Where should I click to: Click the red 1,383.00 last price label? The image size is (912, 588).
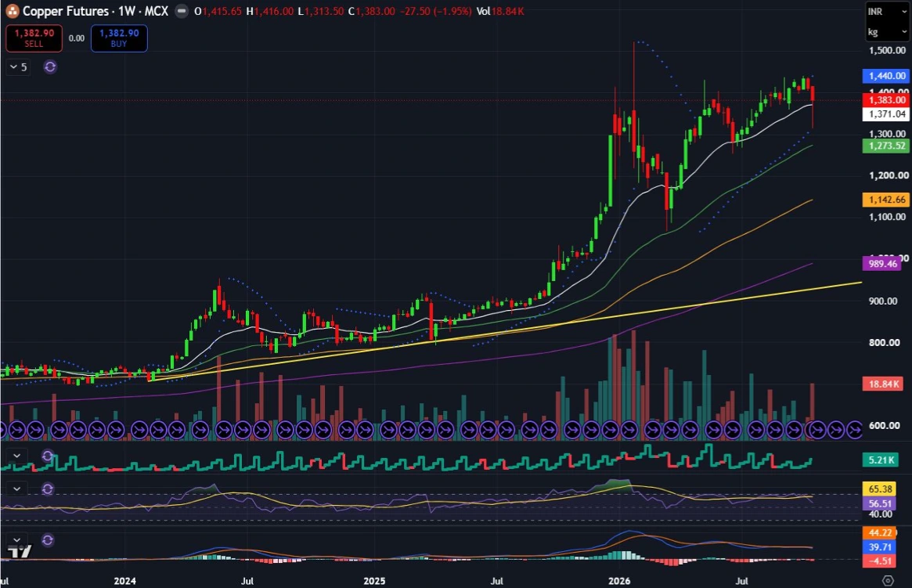(x=886, y=100)
